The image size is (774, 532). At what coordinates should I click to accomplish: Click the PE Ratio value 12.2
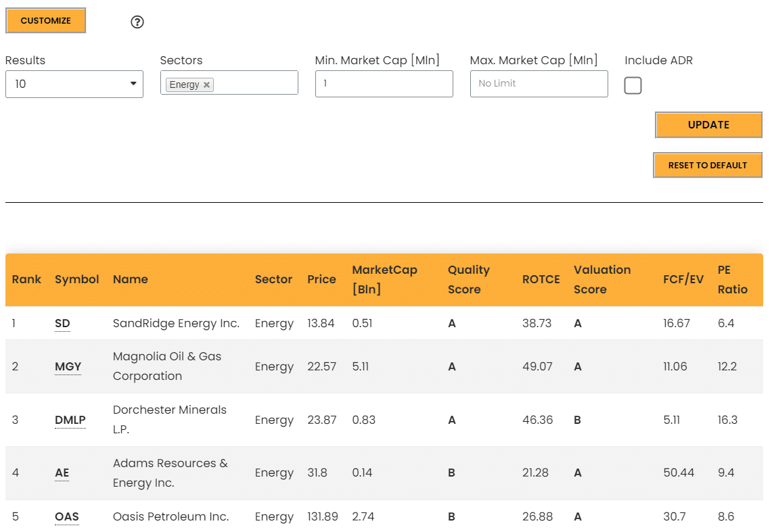point(727,367)
